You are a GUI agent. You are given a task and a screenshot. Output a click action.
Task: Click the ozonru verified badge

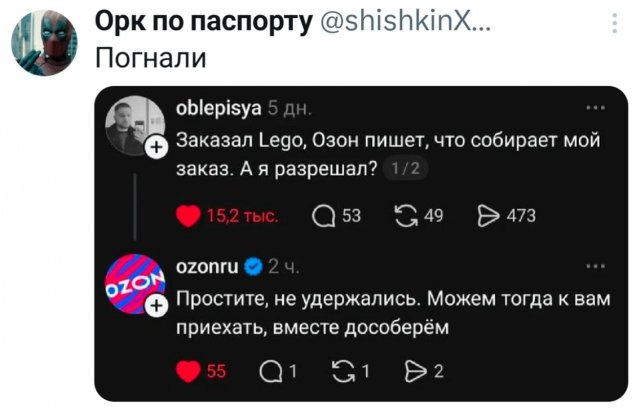coord(253,267)
